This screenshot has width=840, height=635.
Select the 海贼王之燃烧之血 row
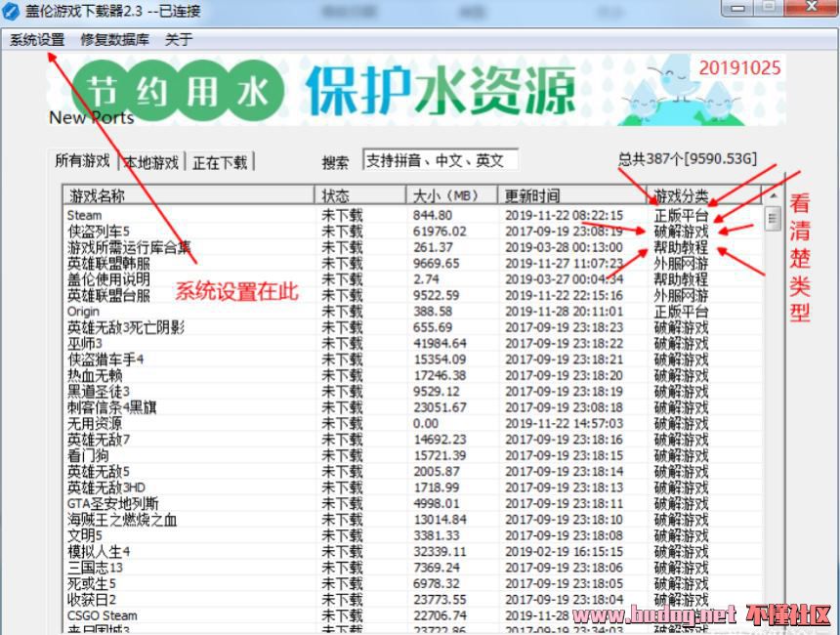412,520
